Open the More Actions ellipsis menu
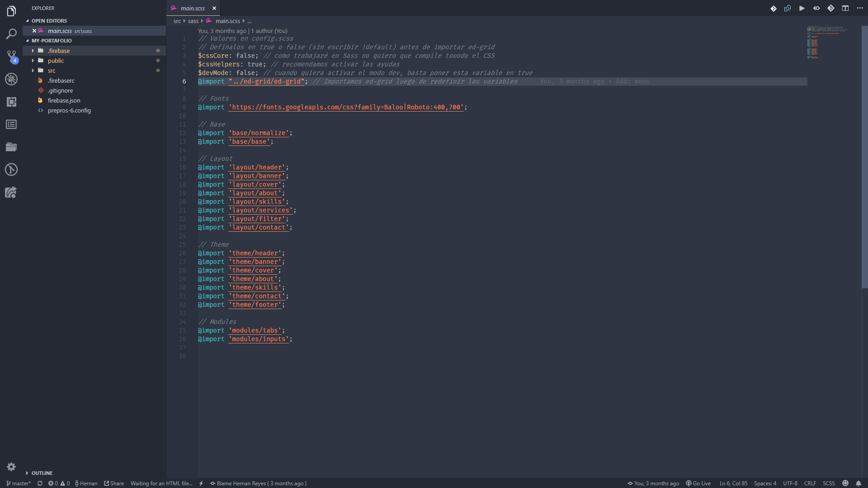Image resolution: width=868 pixels, height=488 pixels. point(860,8)
